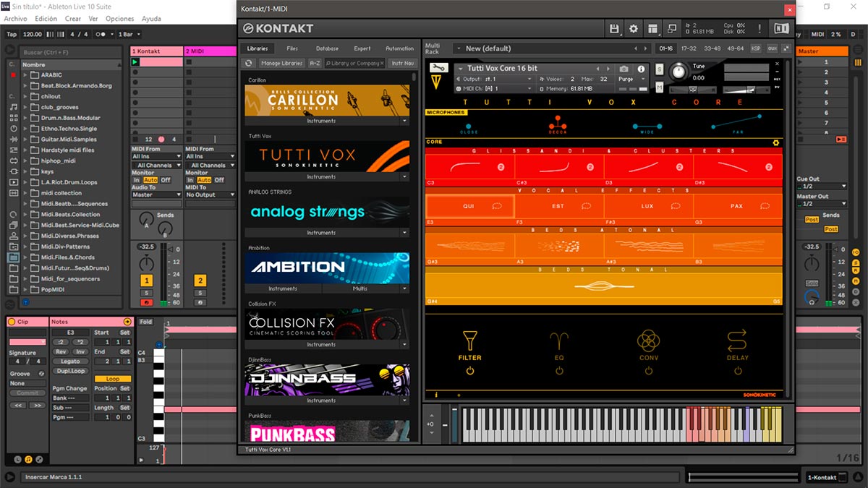Switch to Kontakt Database tab

[x=327, y=48]
